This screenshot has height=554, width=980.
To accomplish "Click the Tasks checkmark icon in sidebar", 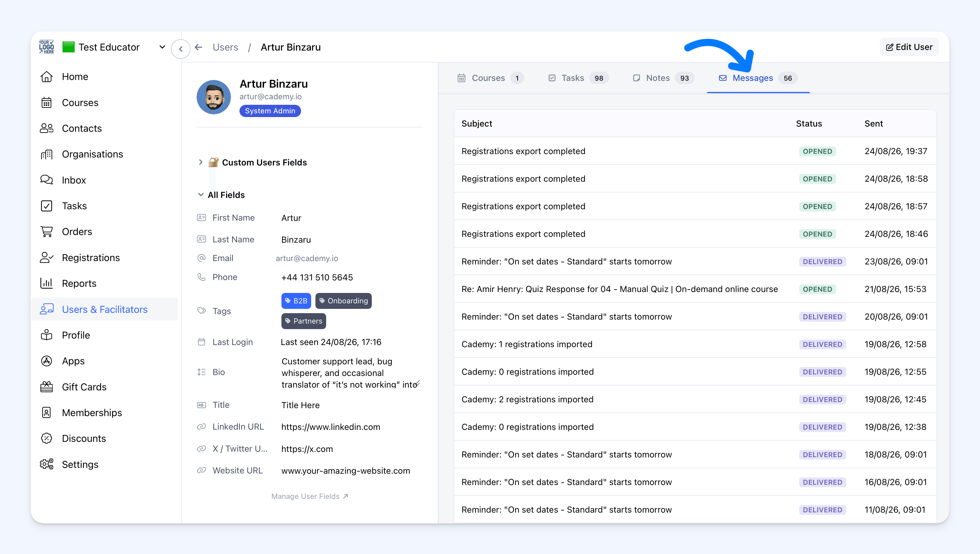I will coord(47,206).
